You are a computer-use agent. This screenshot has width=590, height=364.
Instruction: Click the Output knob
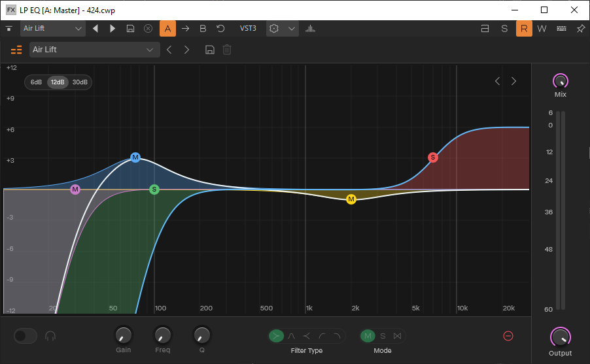pyautogui.click(x=561, y=337)
